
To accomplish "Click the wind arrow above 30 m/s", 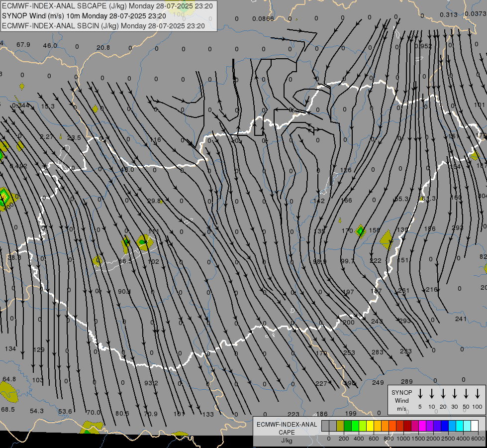I will 454,394.
